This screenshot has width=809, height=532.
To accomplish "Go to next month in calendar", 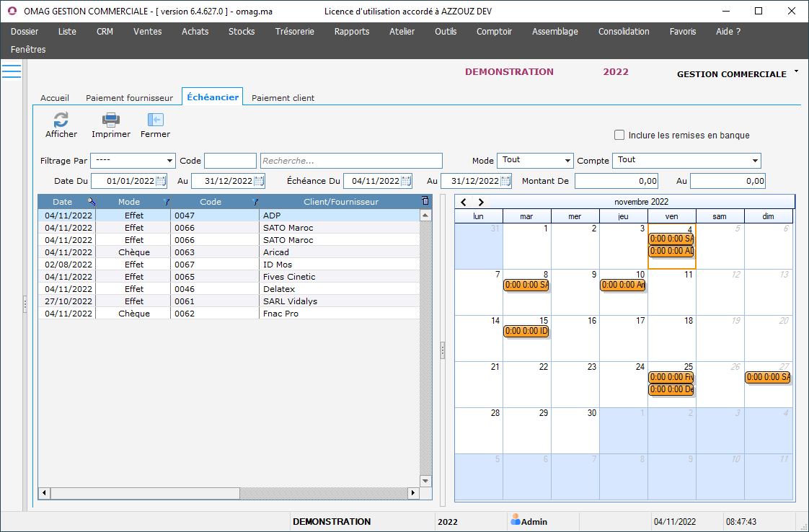I will (x=481, y=202).
